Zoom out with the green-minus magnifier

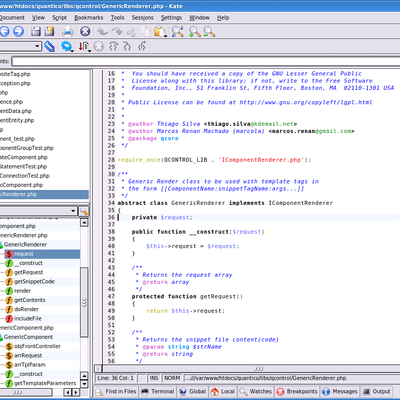(209, 32)
